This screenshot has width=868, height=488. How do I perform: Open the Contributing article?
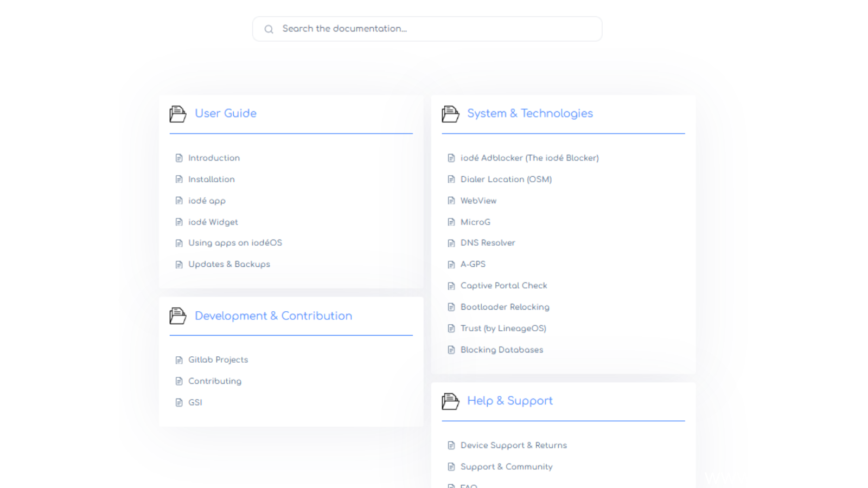[x=215, y=381]
